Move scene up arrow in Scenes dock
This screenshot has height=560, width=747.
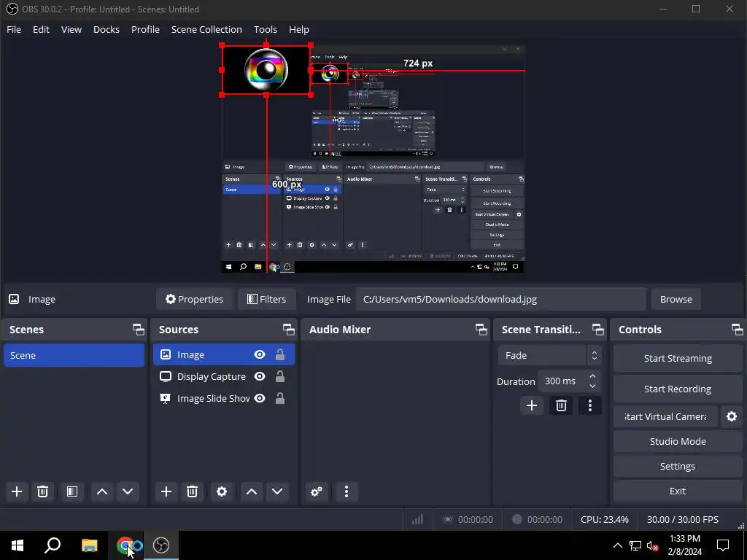tap(102, 491)
